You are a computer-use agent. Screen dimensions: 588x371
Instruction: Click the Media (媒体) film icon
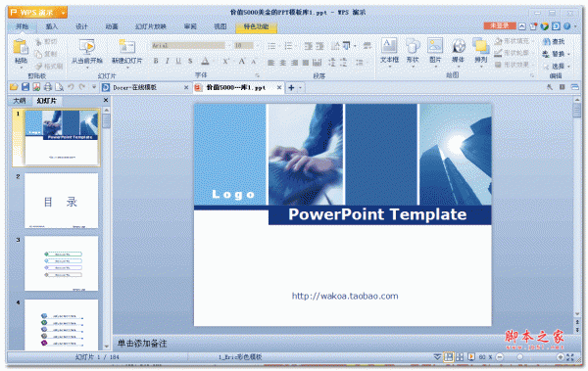tap(458, 46)
